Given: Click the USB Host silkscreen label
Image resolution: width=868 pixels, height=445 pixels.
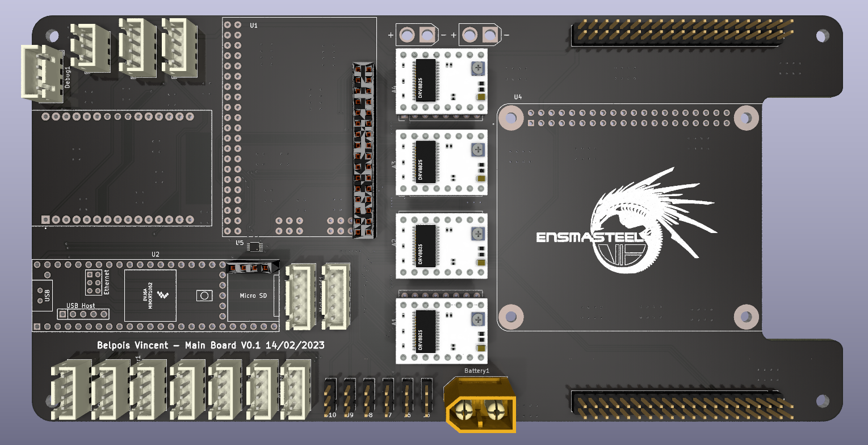Looking at the screenshot, I should pos(81,306).
